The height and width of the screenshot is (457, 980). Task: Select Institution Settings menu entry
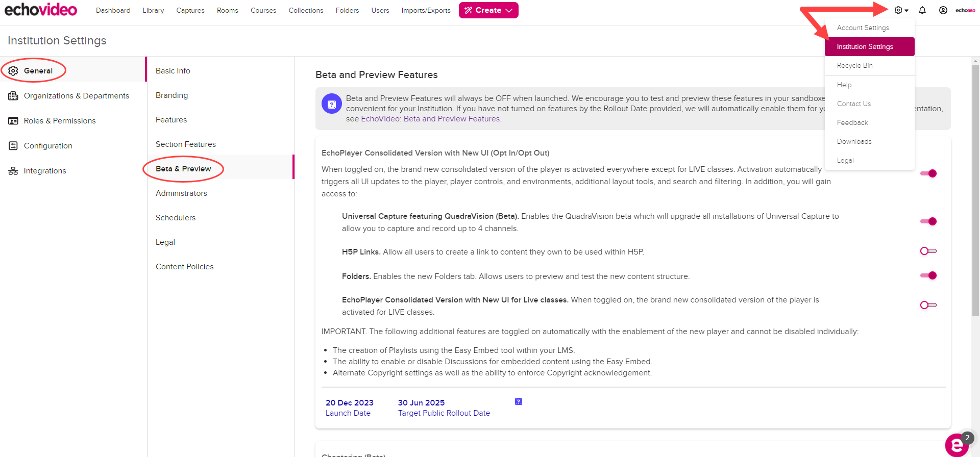(x=870, y=46)
